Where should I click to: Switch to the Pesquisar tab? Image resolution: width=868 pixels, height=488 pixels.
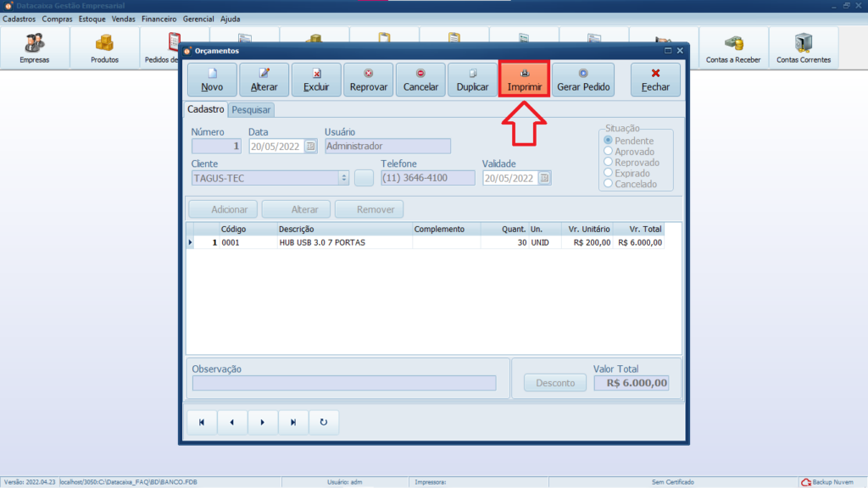[251, 109]
